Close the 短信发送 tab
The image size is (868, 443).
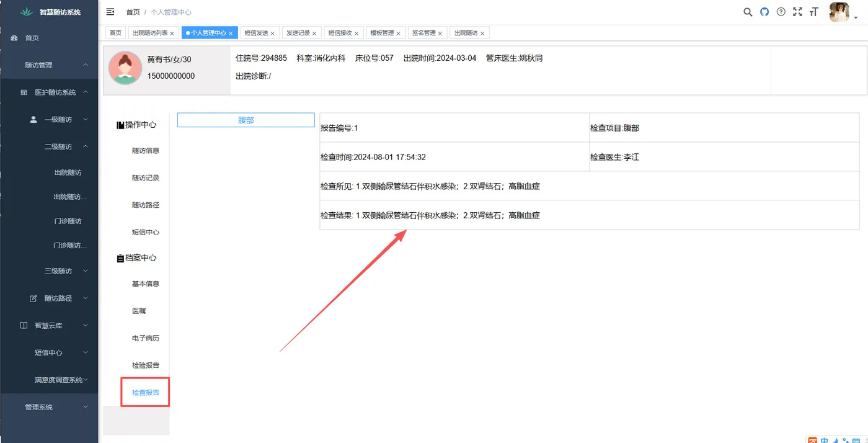(272, 34)
